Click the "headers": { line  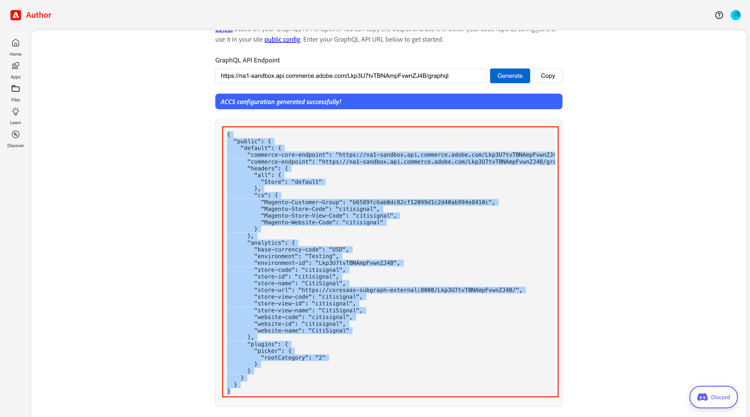coord(269,168)
